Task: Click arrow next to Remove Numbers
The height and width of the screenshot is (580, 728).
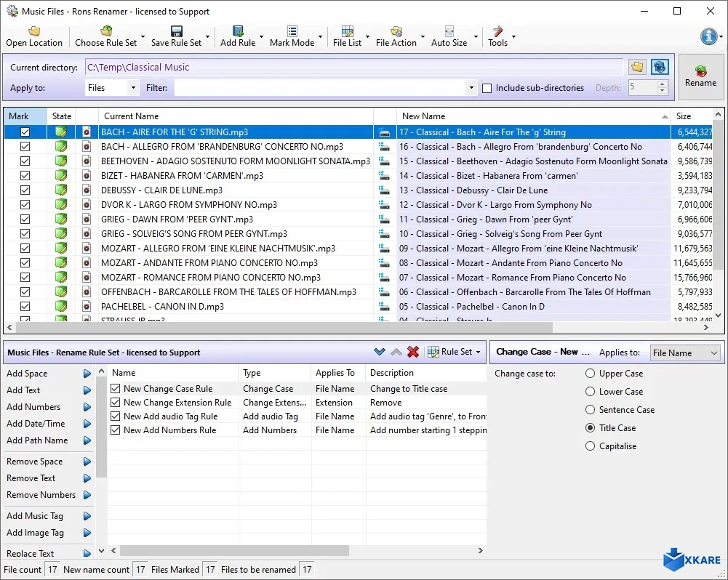Action: 87,495
